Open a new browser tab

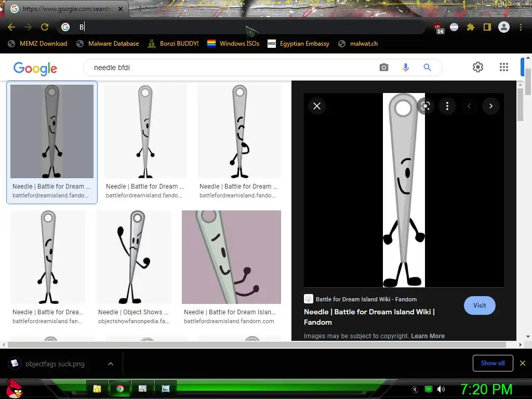click(140, 9)
